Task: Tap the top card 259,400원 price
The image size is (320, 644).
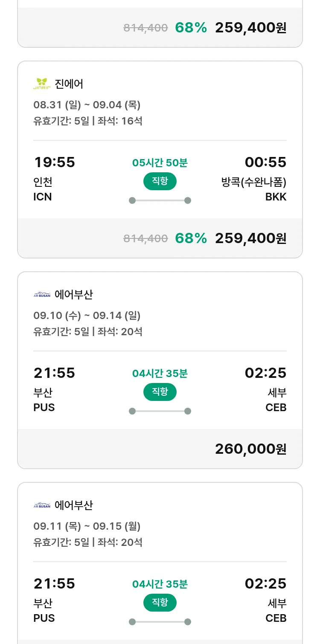Action: coord(250,28)
